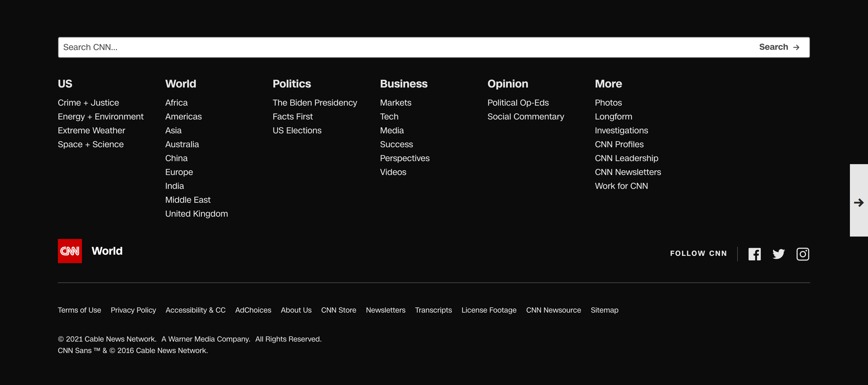The height and width of the screenshot is (385, 868).
Task: Go to Media under Business
Action: (392, 130)
